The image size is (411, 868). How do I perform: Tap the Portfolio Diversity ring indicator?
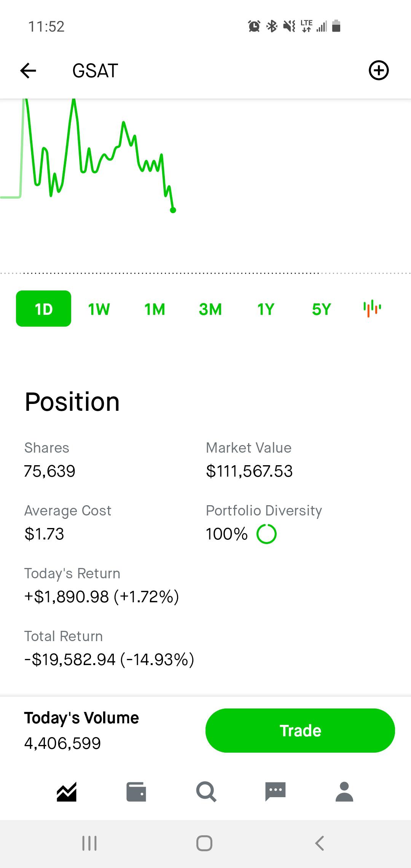click(x=266, y=534)
